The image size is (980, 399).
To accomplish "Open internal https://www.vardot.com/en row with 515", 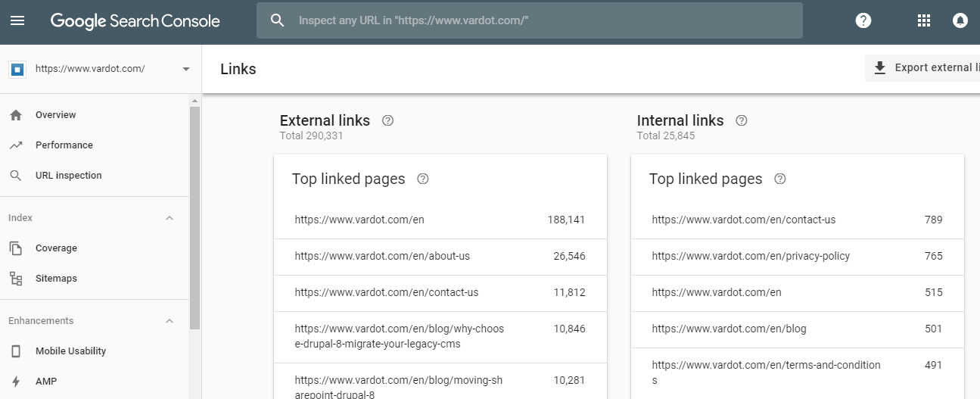I will point(798,293).
